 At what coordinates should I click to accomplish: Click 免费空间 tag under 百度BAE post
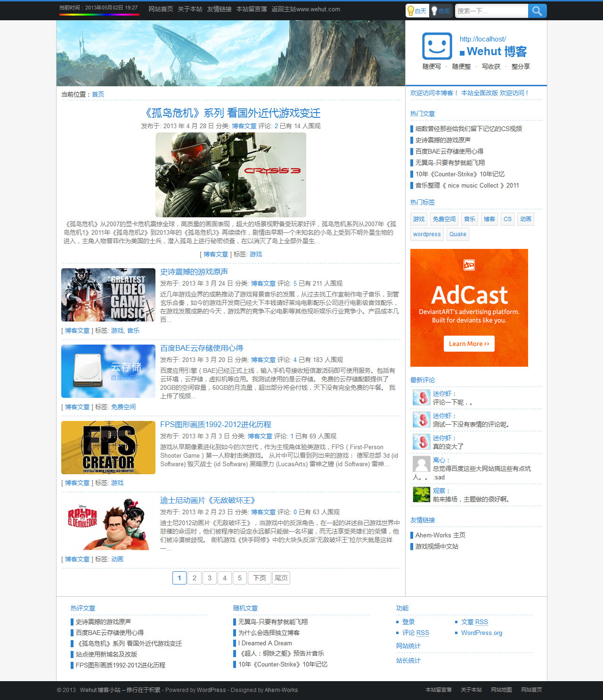[x=123, y=407]
